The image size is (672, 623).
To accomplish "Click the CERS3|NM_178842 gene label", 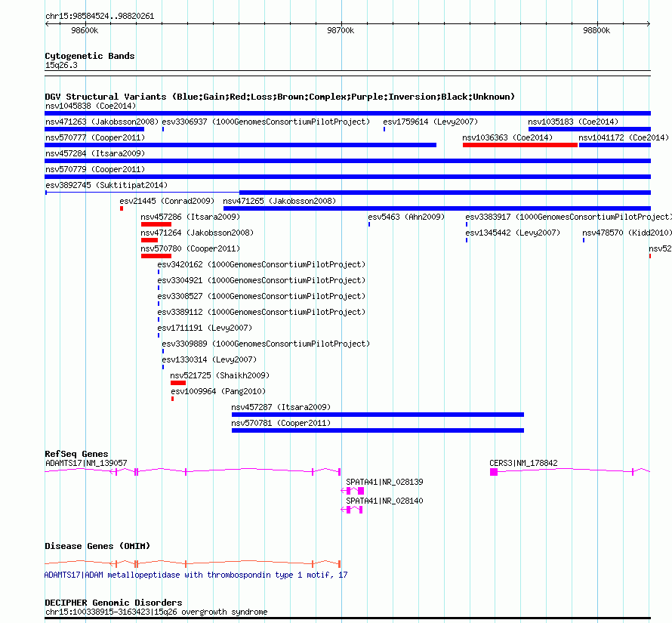I will pyautogui.click(x=523, y=463).
